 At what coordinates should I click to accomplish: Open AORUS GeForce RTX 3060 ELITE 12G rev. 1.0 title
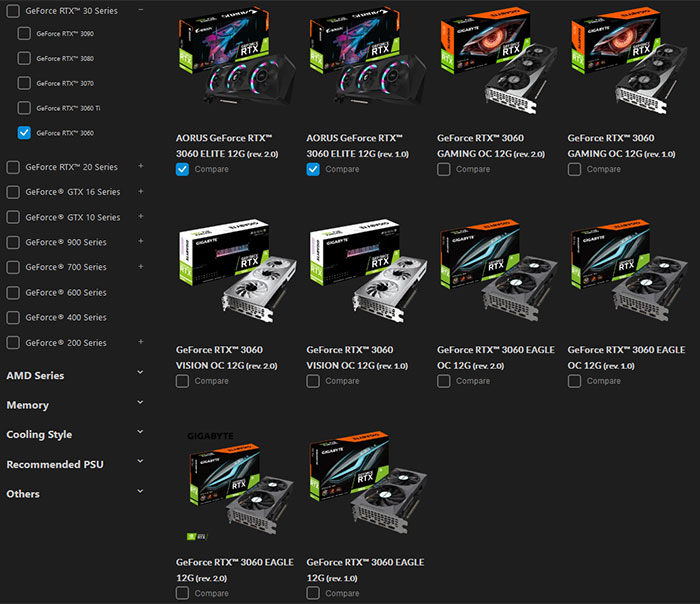tap(358, 146)
